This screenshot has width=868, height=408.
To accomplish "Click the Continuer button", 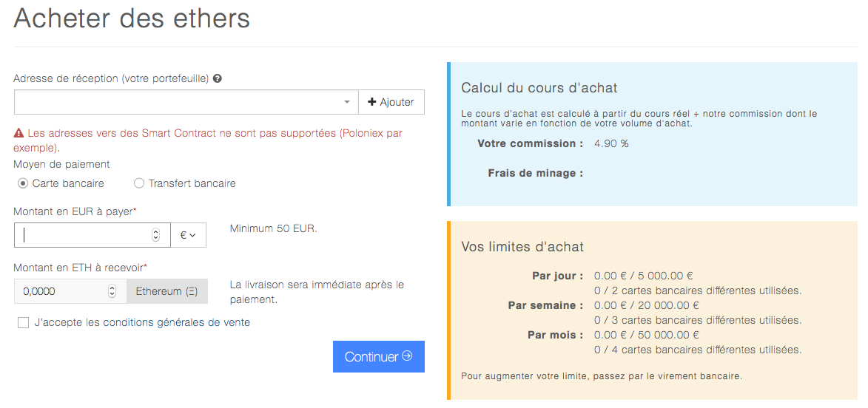I will [x=379, y=356].
